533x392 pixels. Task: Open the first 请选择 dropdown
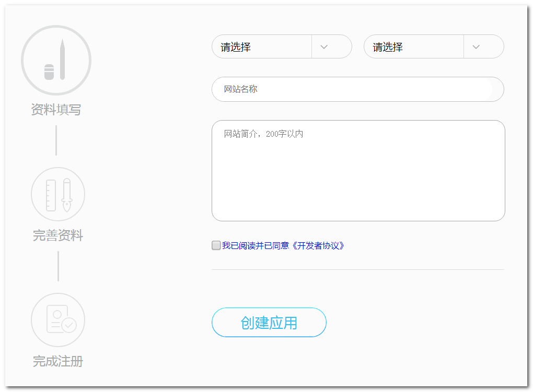(282, 46)
